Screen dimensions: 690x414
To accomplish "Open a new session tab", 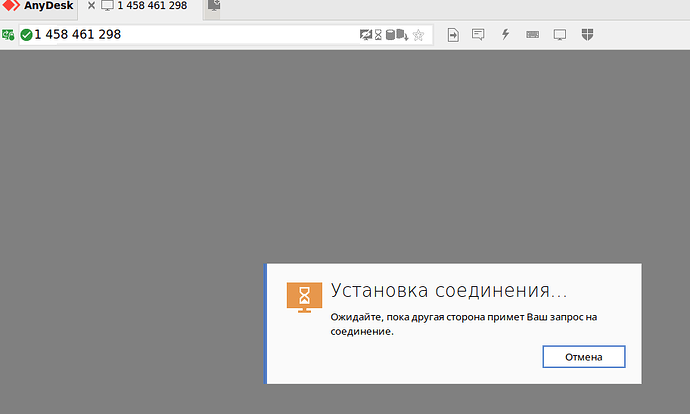I will coord(213,6).
